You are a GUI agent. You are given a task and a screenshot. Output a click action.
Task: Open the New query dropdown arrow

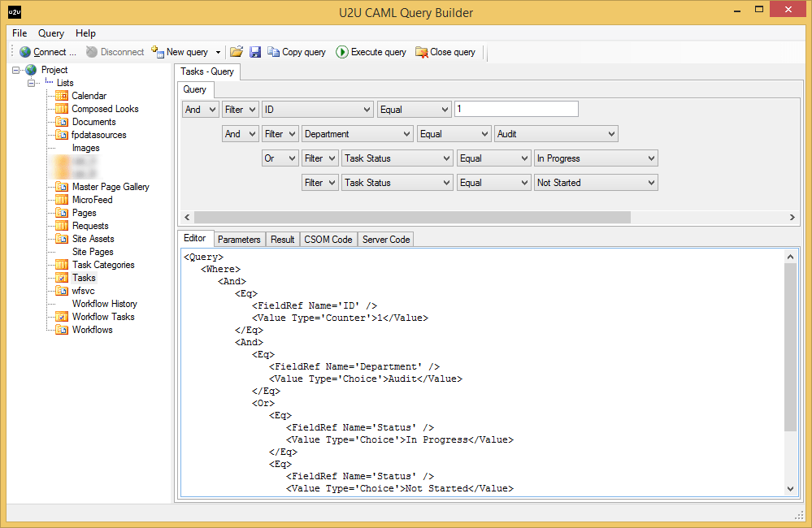(218, 52)
